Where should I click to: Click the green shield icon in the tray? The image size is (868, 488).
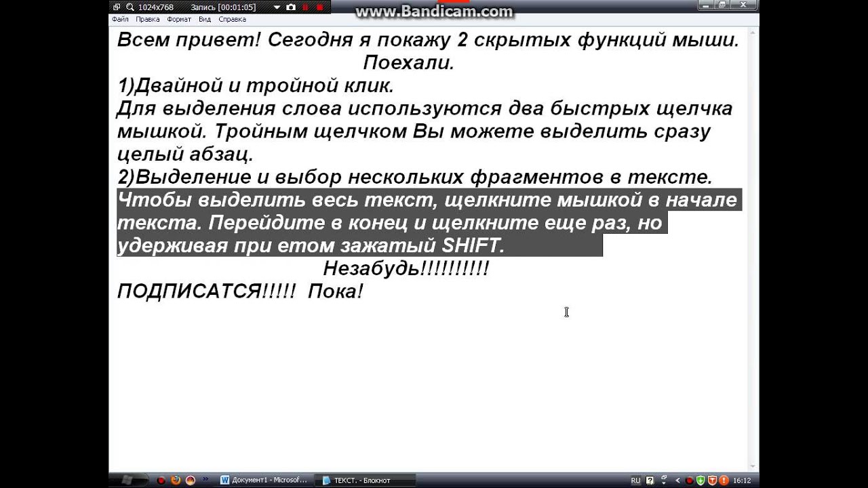pos(701,481)
